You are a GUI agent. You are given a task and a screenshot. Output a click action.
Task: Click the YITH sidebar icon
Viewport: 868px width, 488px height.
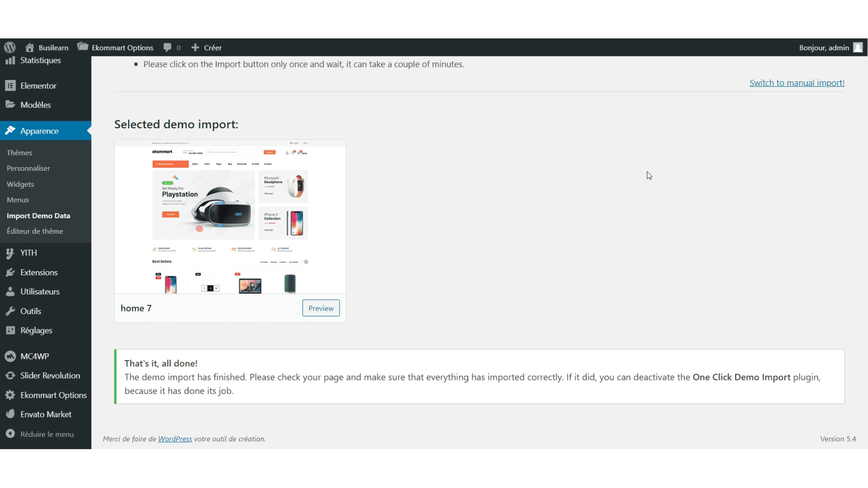tap(10, 253)
